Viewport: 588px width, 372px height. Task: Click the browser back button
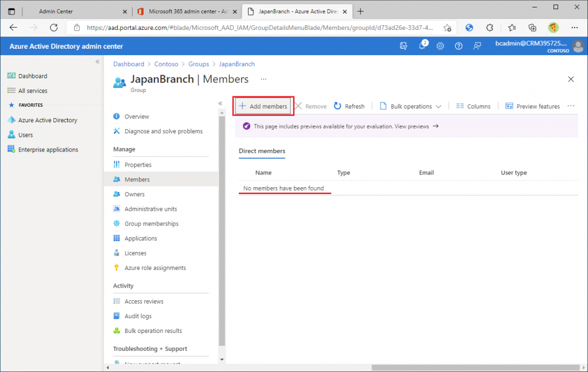point(14,28)
